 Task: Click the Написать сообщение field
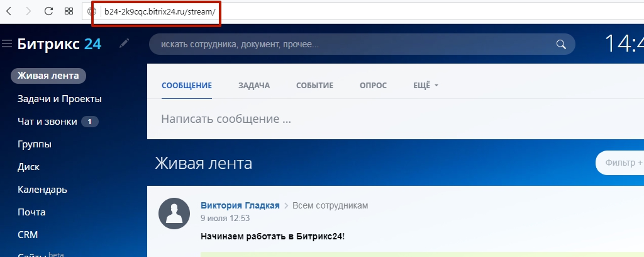396,119
